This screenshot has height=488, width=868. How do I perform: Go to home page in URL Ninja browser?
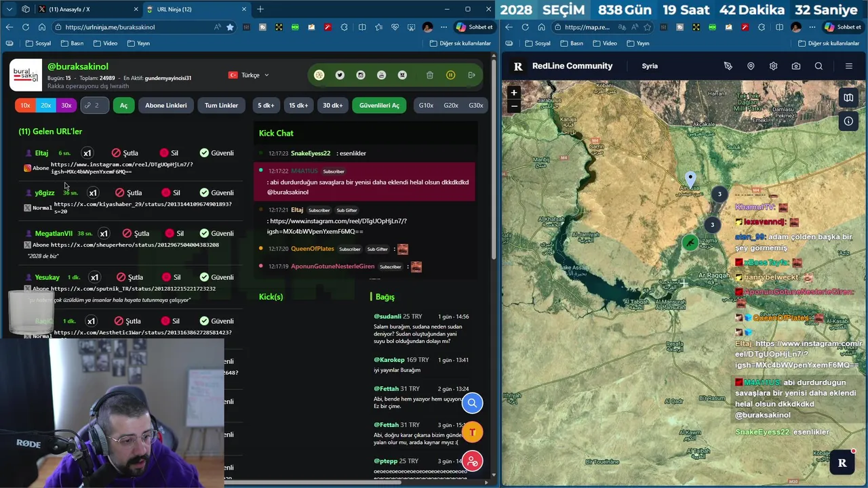point(41,27)
